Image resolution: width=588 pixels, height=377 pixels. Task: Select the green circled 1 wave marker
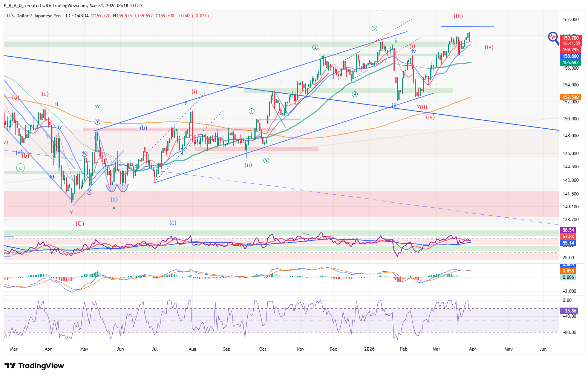[x=251, y=111]
